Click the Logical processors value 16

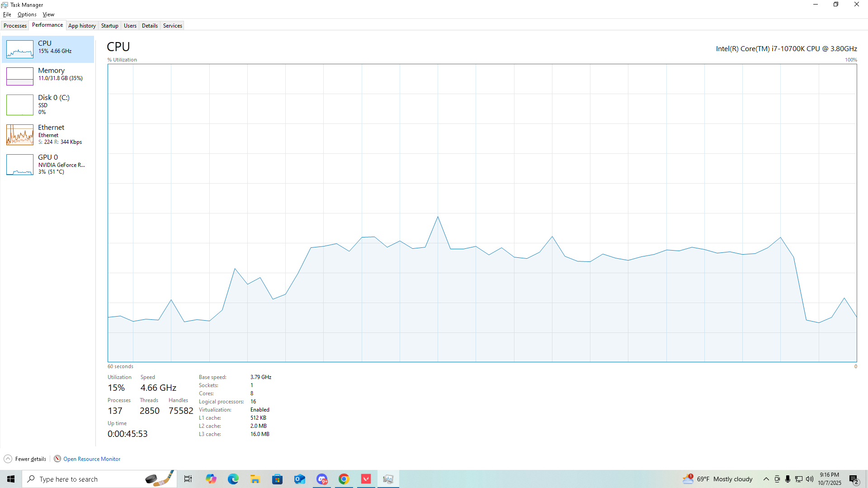point(253,402)
